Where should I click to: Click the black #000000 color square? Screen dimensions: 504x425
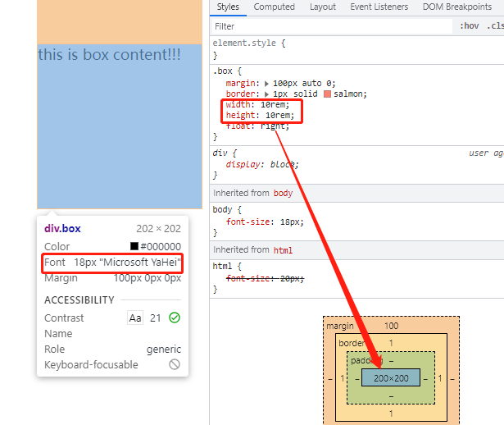(134, 246)
